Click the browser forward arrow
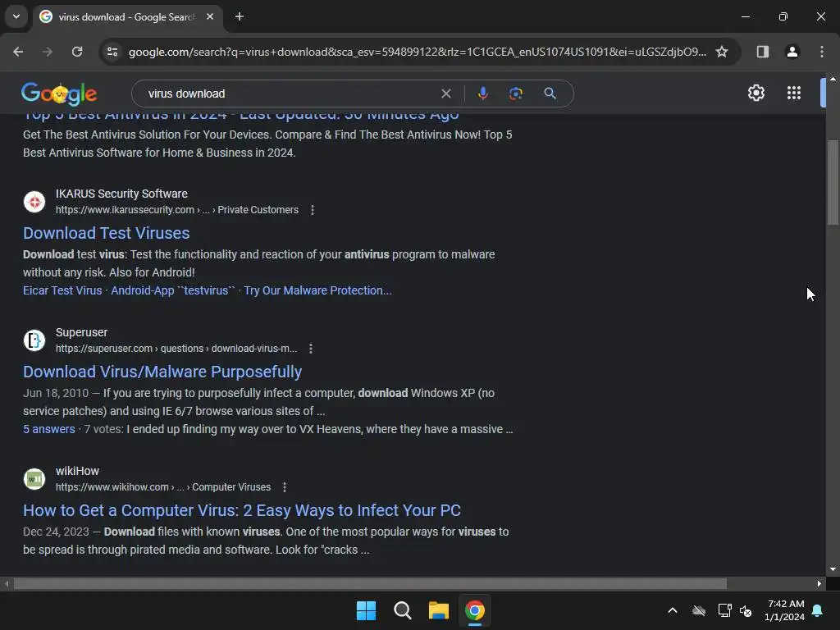Image resolution: width=840 pixels, height=630 pixels. [48, 52]
